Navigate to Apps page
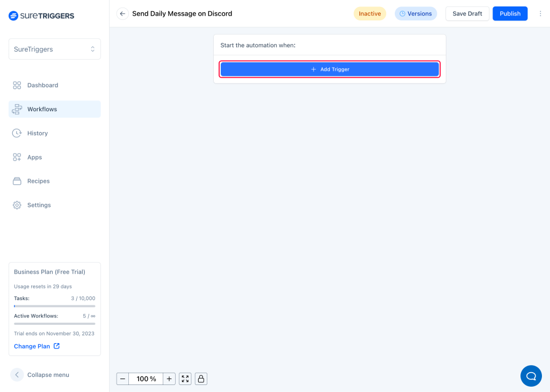550x392 pixels. pyautogui.click(x=34, y=157)
